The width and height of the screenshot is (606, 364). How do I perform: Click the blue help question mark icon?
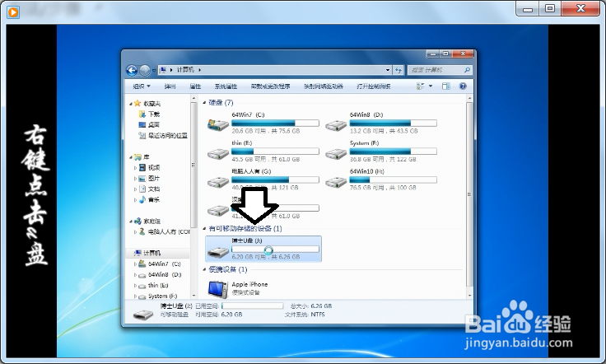(463, 86)
